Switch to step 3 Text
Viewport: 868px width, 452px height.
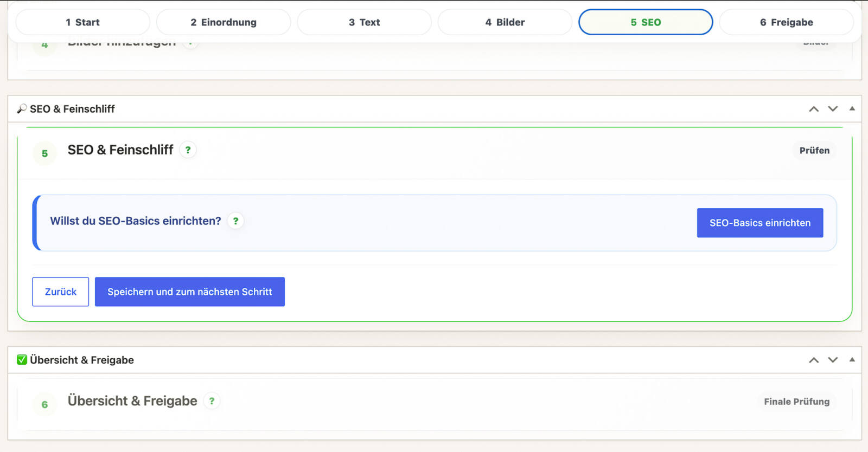[364, 22]
